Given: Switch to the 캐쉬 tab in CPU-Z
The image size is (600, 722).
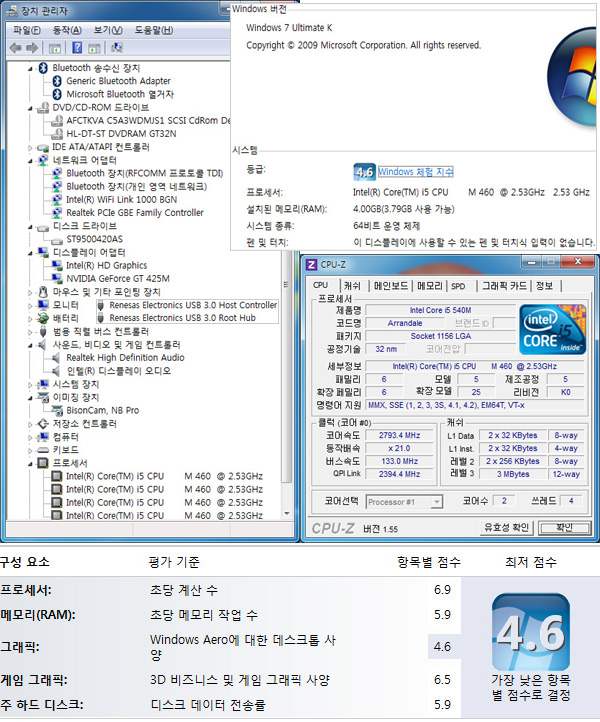Looking at the screenshot, I should [x=352, y=286].
